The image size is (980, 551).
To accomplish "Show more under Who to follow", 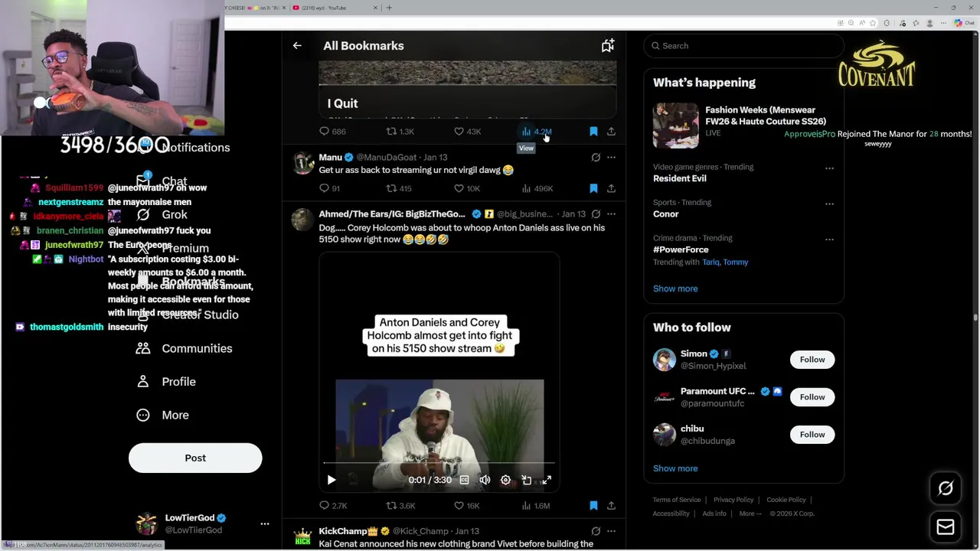I will tap(675, 468).
